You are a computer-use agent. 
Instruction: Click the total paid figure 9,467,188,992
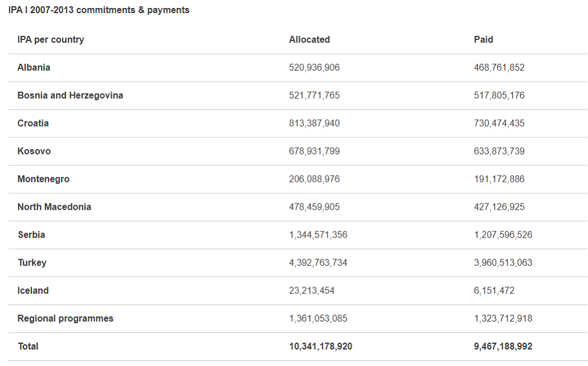[x=503, y=347]
